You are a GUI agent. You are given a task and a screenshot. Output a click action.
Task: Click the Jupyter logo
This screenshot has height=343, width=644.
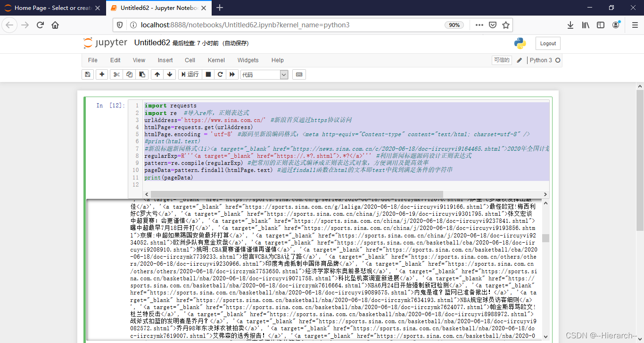tap(105, 43)
